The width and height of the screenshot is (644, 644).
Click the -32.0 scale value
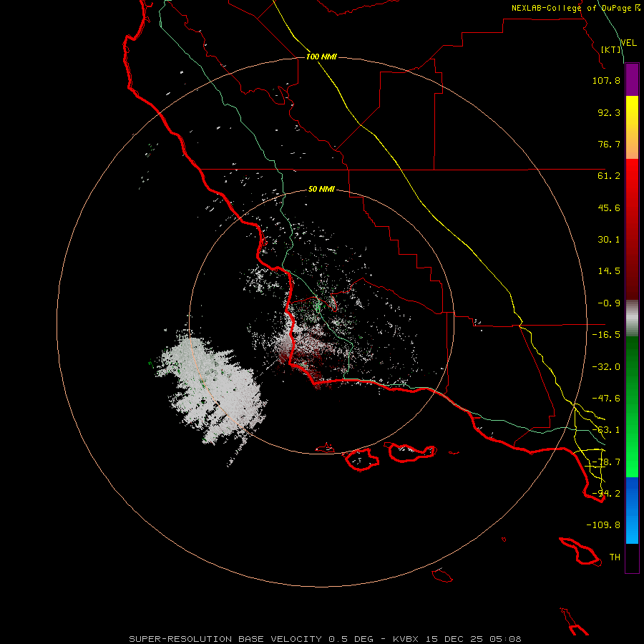606,367
